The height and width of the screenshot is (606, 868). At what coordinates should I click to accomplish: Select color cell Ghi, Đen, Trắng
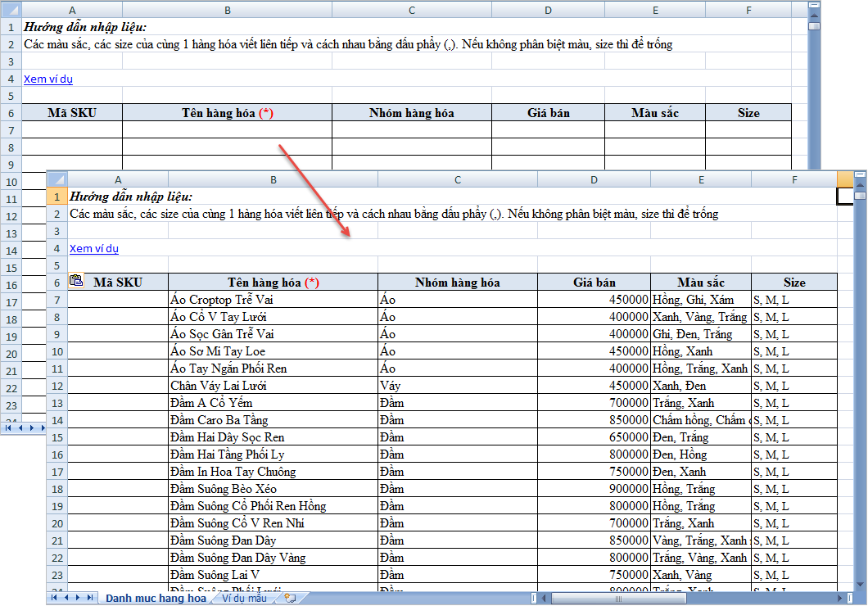(701, 334)
